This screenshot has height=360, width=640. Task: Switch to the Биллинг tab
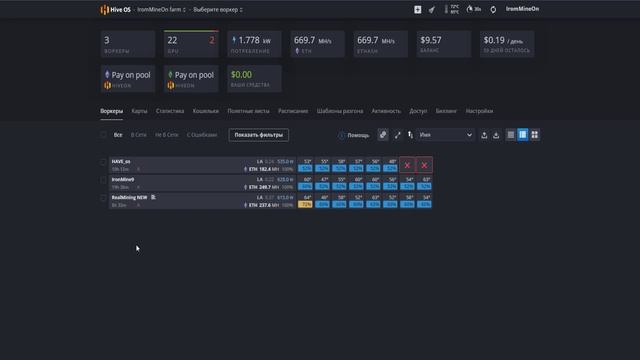[446, 111]
